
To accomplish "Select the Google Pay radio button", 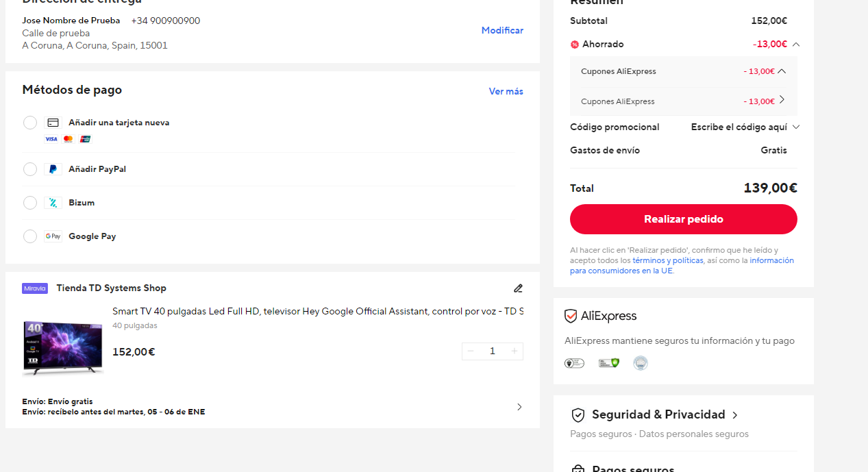I will point(30,236).
